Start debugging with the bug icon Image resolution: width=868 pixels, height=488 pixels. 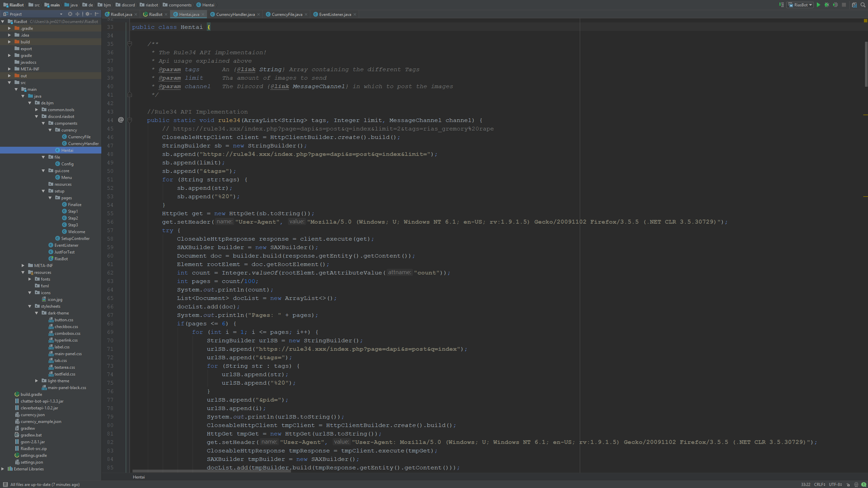827,5
